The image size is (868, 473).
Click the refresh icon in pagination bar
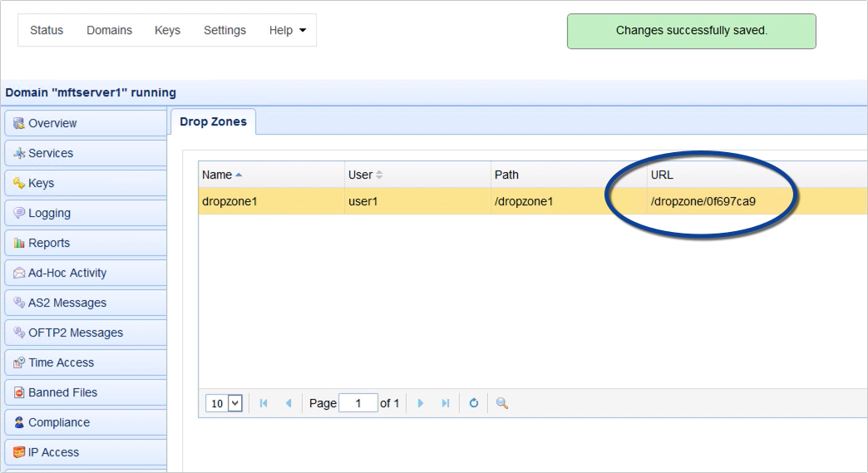(x=474, y=403)
